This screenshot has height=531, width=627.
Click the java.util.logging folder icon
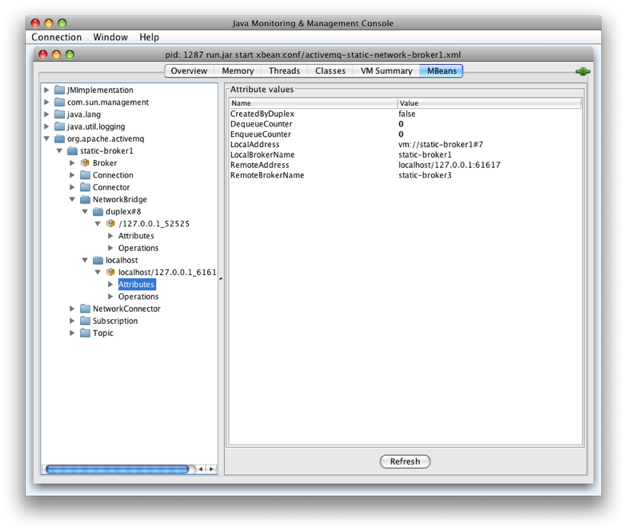pos(60,126)
